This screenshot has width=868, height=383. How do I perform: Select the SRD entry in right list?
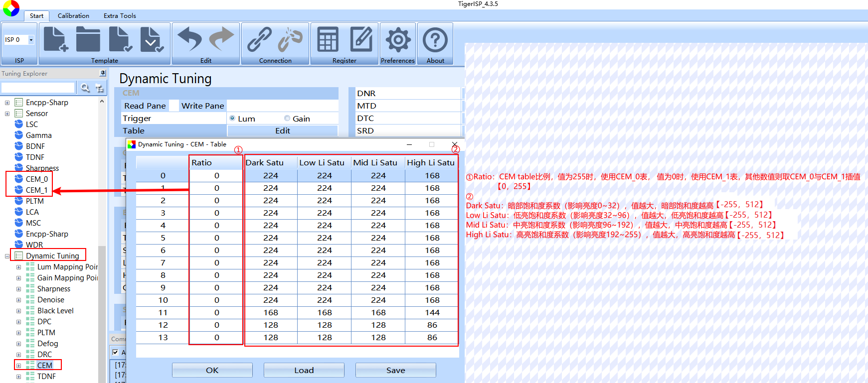pos(408,130)
